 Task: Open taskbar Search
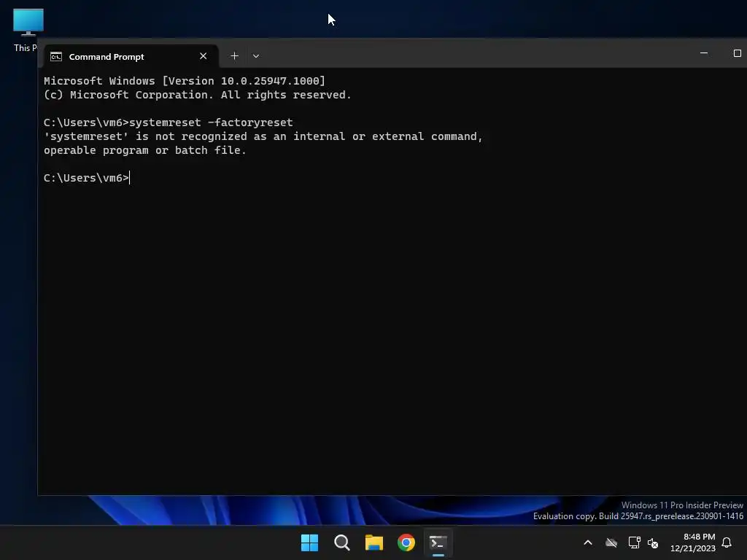[x=341, y=542]
